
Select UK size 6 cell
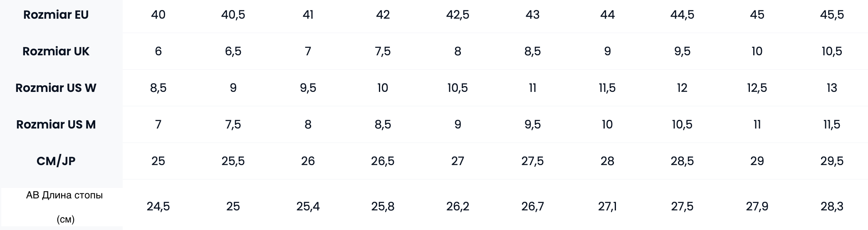point(158,52)
